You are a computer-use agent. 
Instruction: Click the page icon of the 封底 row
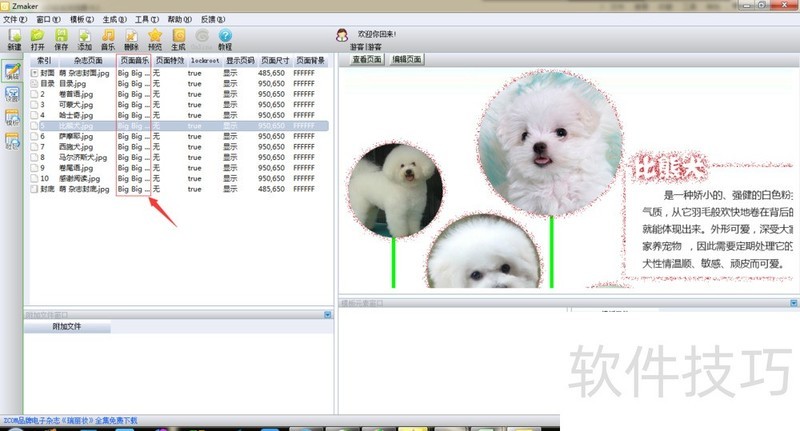pyautogui.click(x=34, y=189)
